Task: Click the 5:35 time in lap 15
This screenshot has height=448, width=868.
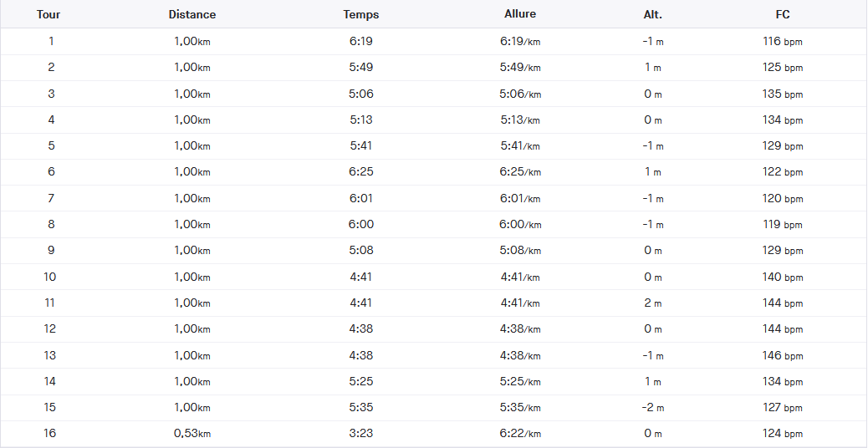Action: point(360,407)
